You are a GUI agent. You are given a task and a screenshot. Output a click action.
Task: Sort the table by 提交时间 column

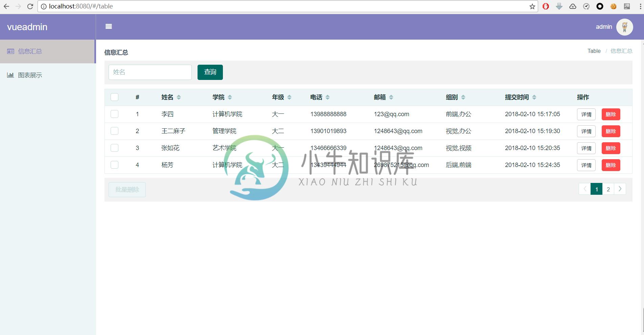(x=534, y=97)
